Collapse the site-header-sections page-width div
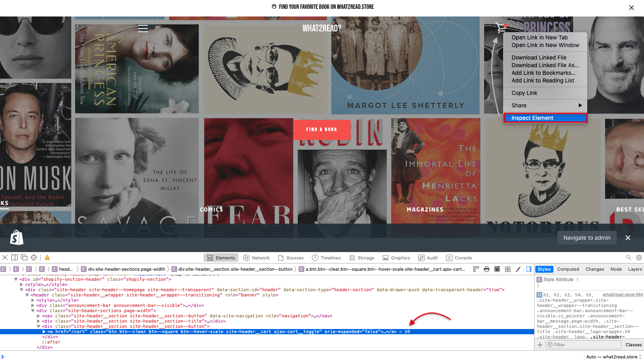The height and width of the screenshot is (362, 644). [x=33, y=311]
